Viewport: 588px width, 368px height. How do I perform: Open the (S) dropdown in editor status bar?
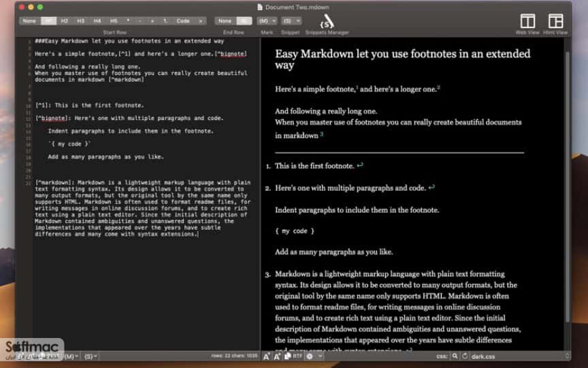pos(90,356)
